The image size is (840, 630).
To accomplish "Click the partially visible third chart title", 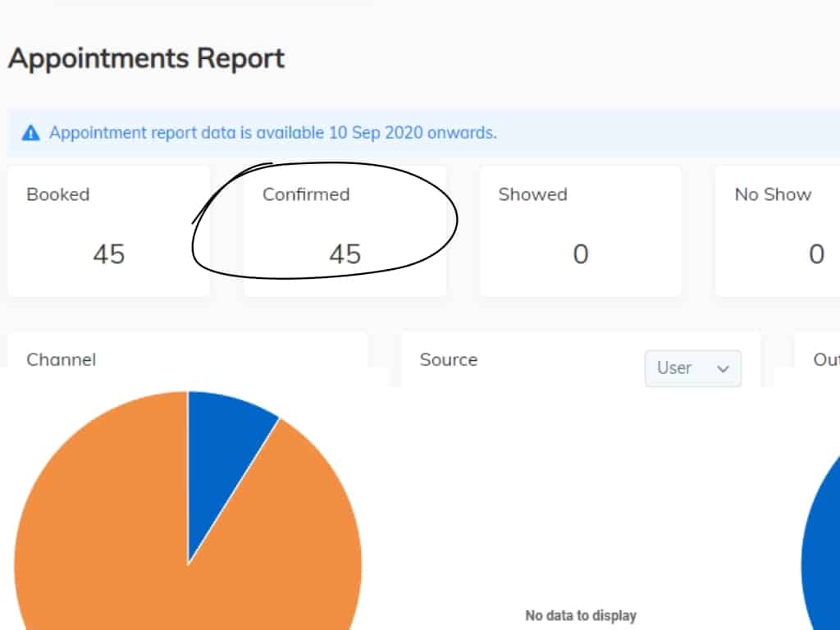I will coord(825,359).
